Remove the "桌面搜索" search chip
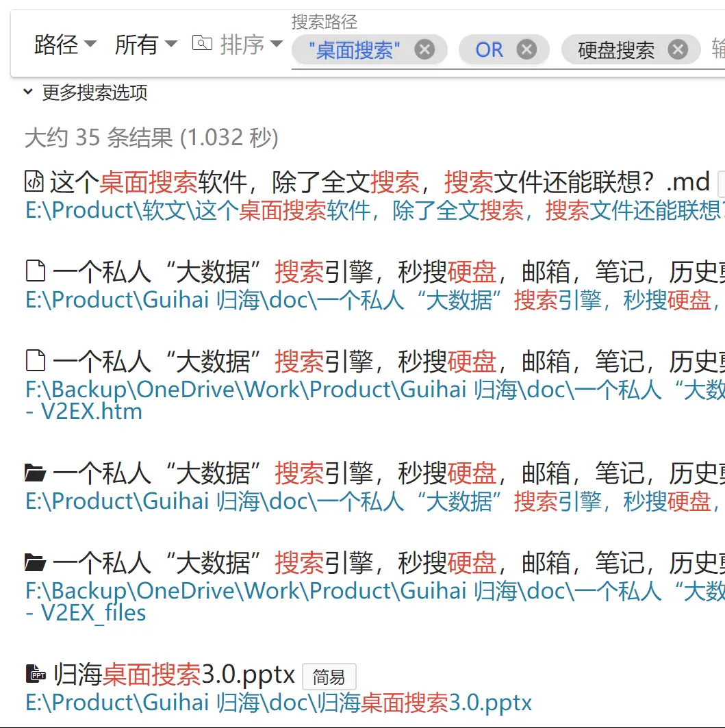725x728 pixels. tap(424, 50)
